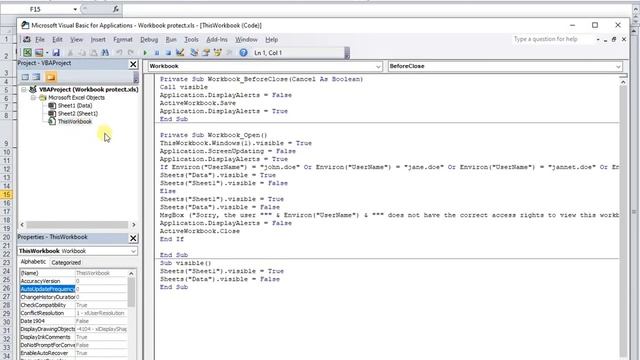Switch to the Alphabetic properties tab
Viewport: 640px width, 360px height.
tap(33, 262)
